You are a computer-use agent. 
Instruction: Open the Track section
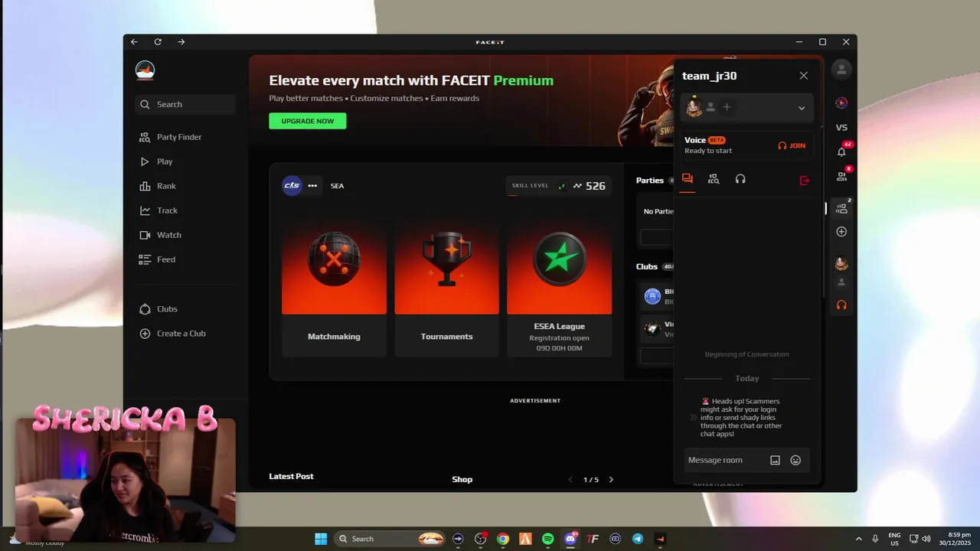[x=158, y=210]
